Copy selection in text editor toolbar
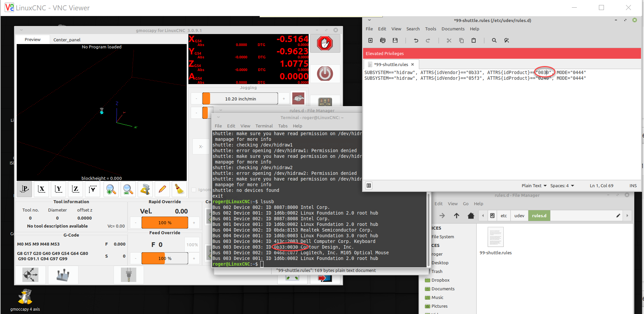The width and height of the screenshot is (644, 314). 461,40
